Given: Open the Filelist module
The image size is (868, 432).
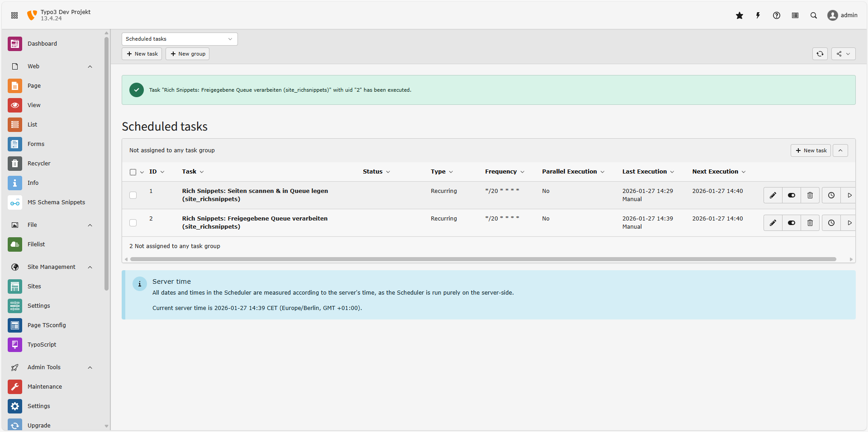Looking at the screenshot, I should [x=36, y=244].
